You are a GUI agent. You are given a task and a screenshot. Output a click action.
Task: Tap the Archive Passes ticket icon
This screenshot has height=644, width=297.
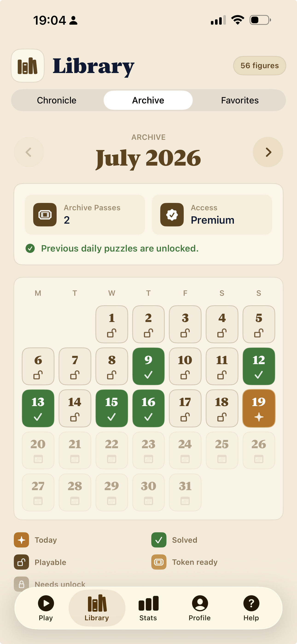coord(45,215)
